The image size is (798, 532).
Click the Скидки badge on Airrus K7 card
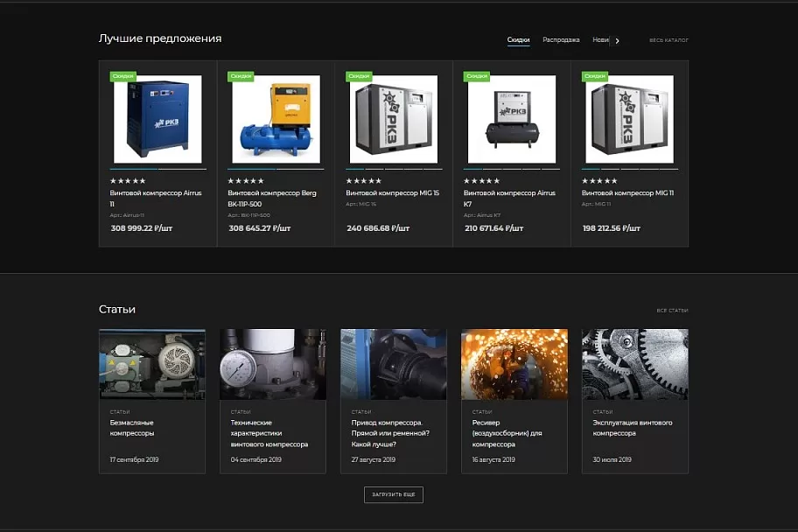477,76
